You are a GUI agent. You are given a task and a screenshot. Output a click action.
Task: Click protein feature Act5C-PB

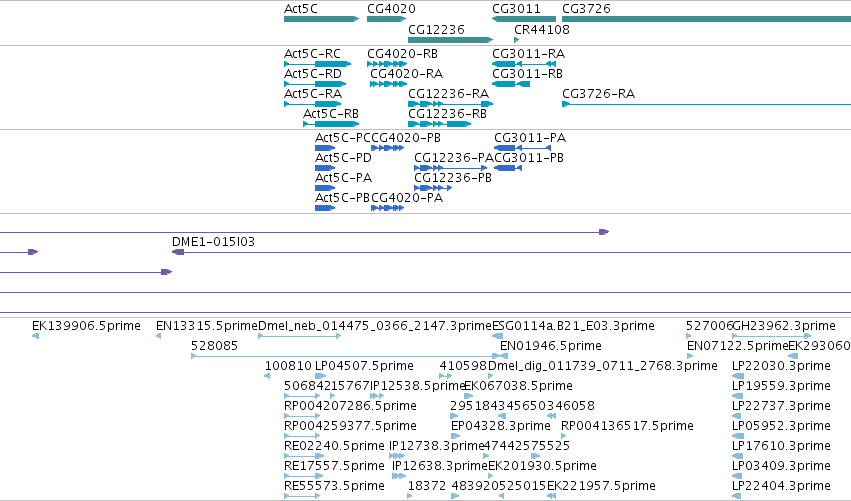[325, 208]
